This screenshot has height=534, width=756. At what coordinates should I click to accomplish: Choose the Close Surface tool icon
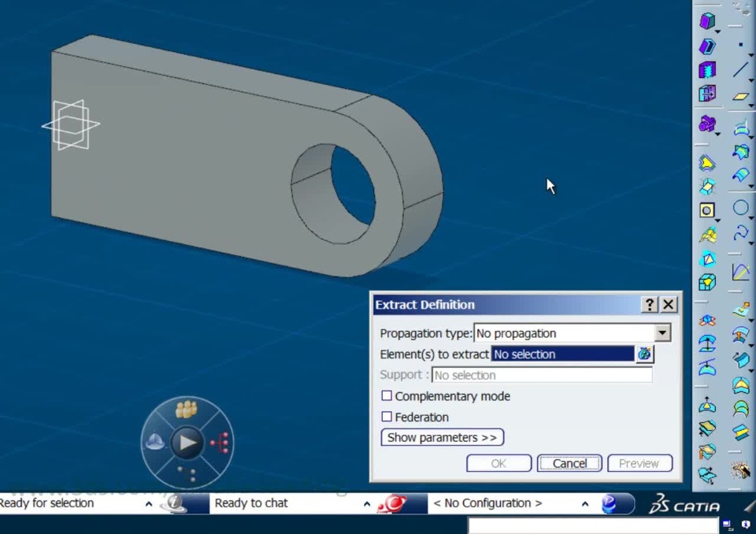coord(707,70)
